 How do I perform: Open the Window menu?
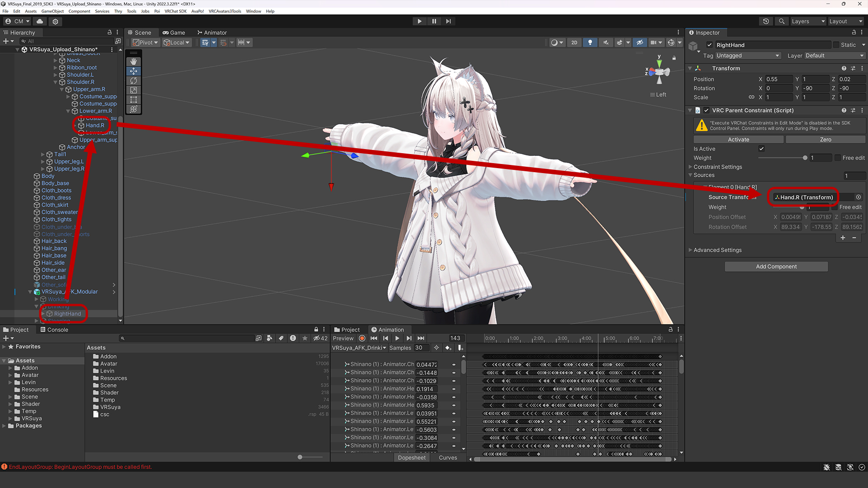pos(253,11)
